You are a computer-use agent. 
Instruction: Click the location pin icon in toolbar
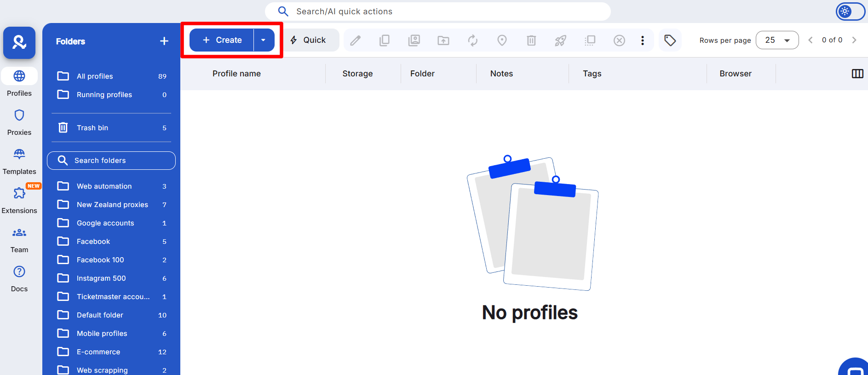[x=502, y=40]
